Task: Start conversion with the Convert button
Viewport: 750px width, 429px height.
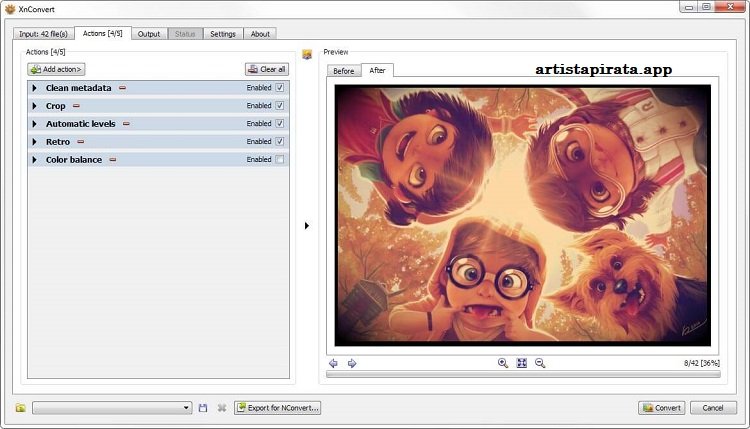Action: [662, 408]
